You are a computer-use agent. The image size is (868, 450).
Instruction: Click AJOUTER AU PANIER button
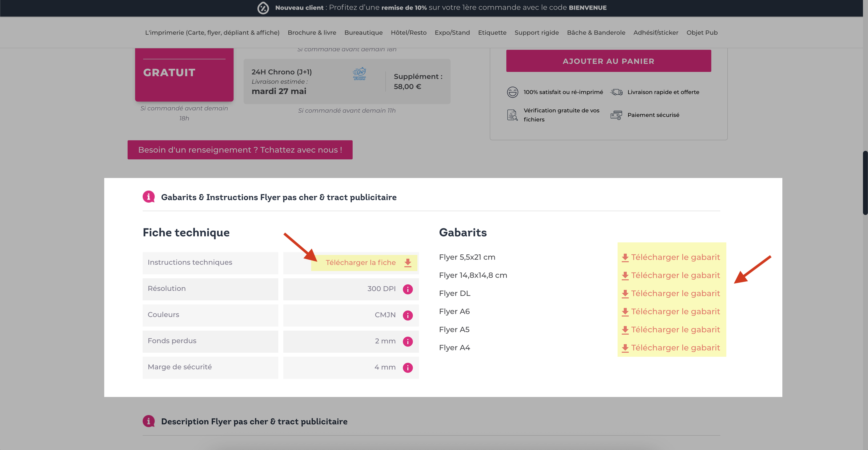(x=608, y=61)
